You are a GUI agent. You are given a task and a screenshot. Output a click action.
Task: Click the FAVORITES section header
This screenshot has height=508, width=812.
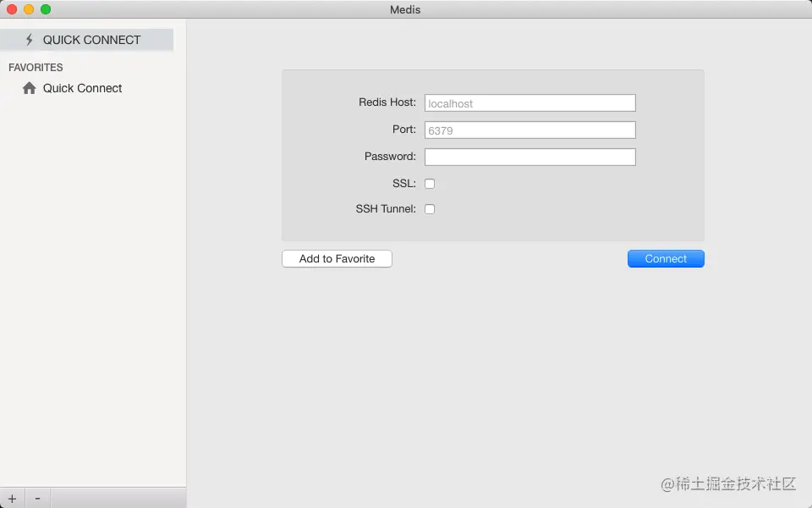pyautogui.click(x=36, y=68)
